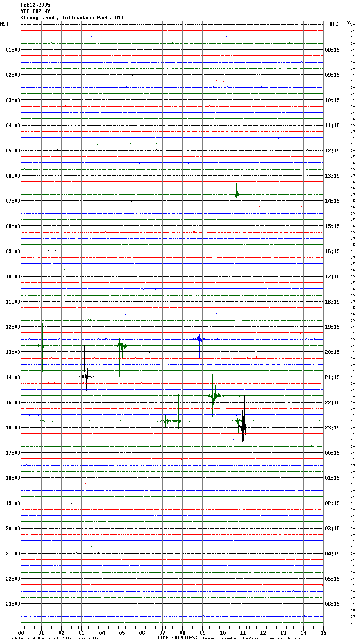Viewport: 357px width, 644px height.
Task: Select the 15:00 MST time label
Action: pos(13,403)
